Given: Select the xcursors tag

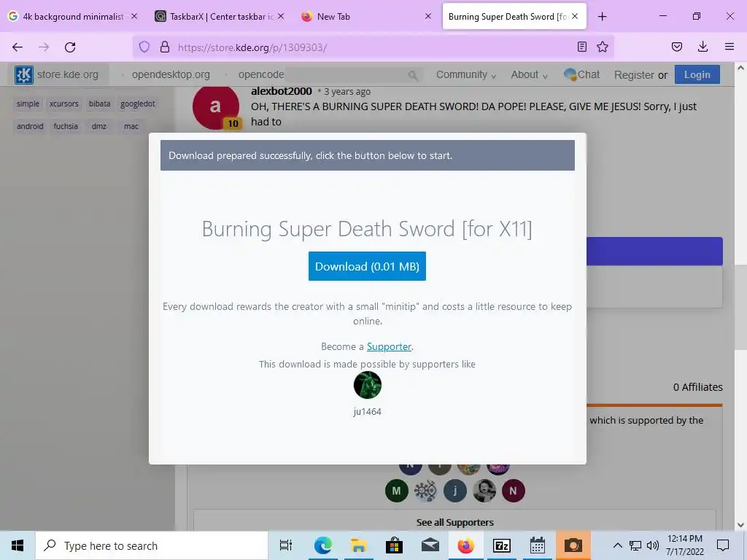Looking at the screenshot, I should tap(64, 104).
